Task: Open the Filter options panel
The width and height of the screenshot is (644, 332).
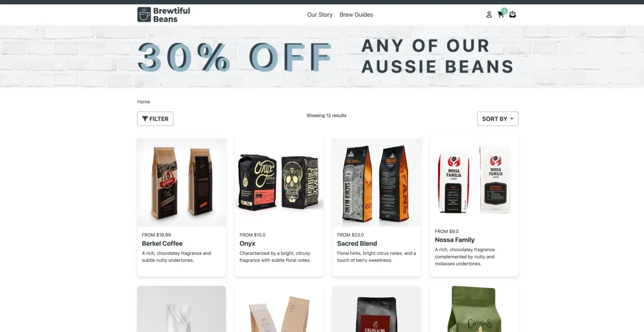Action: (155, 119)
